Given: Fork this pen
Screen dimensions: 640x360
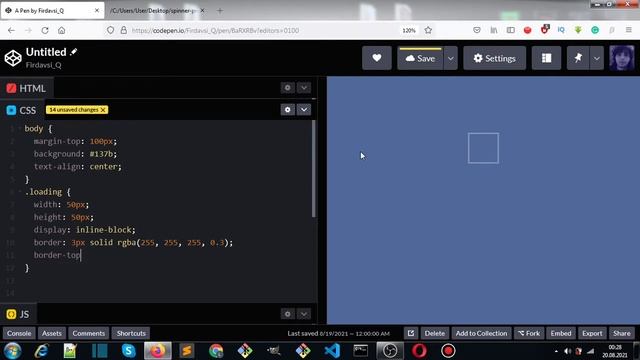Looking at the screenshot, I should pyautogui.click(x=529, y=333).
